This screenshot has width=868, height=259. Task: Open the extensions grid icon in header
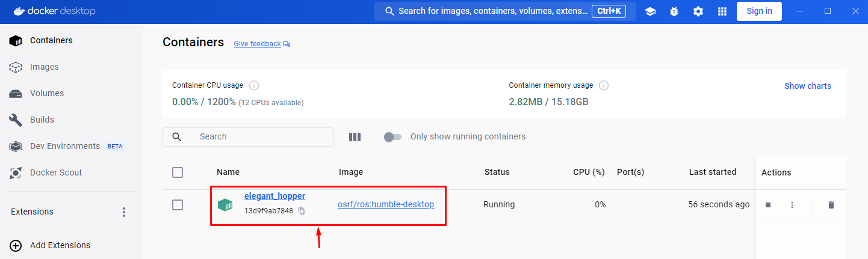pyautogui.click(x=722, y=11)
